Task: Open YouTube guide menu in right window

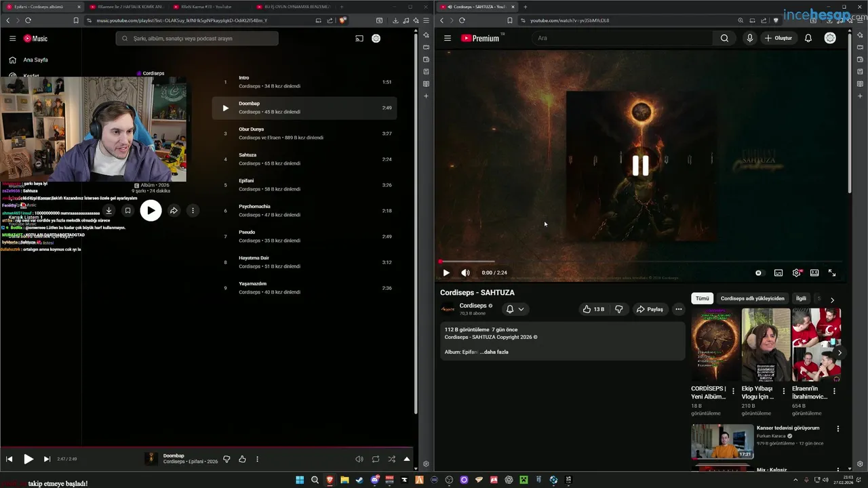Action: click(x=448, y=38)
